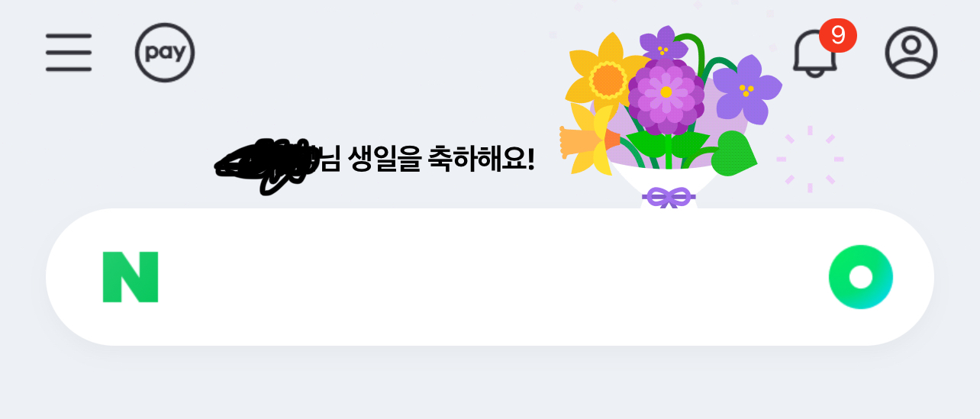Tap the small purple flower atop bouquet
This screenshot has width=980, height=419.
pyautogui.click(x=663, y=45)
